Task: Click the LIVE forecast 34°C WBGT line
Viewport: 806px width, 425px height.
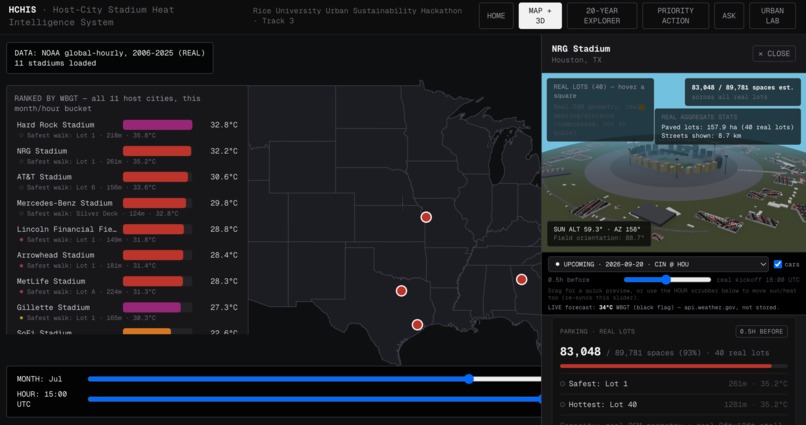Action: 663,307
